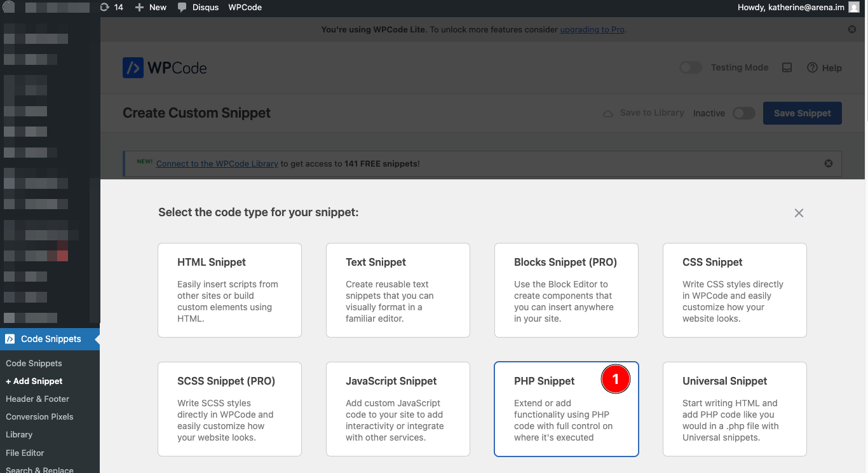Image resolution: width=868 pixels, height=473 pixels.
Task: Click Save to Library cloud button
Action: click(x=643, y=113)
